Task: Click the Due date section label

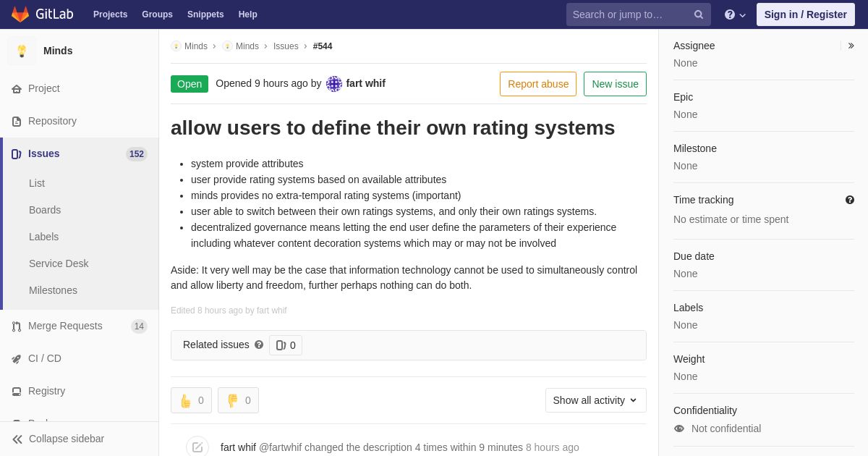Action: pos(694,256)
